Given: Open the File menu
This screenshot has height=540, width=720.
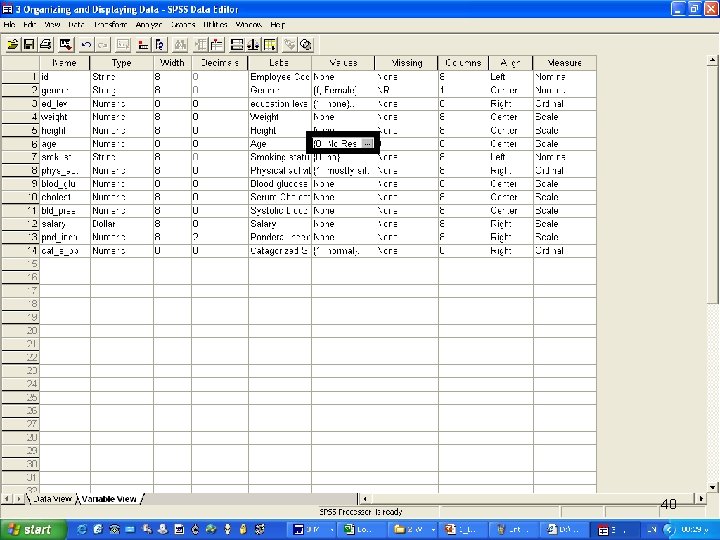Looking at the screenshot, I should [9, 24].
